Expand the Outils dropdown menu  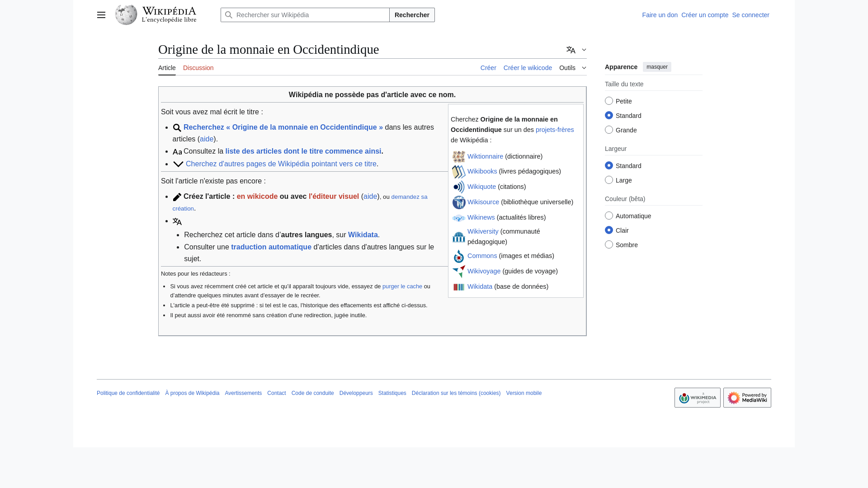tap(573, 68)
